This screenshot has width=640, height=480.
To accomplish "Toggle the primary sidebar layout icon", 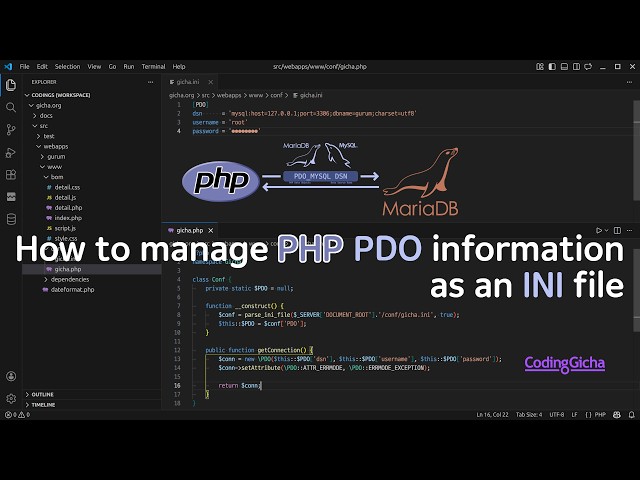I will click(552, 67).
